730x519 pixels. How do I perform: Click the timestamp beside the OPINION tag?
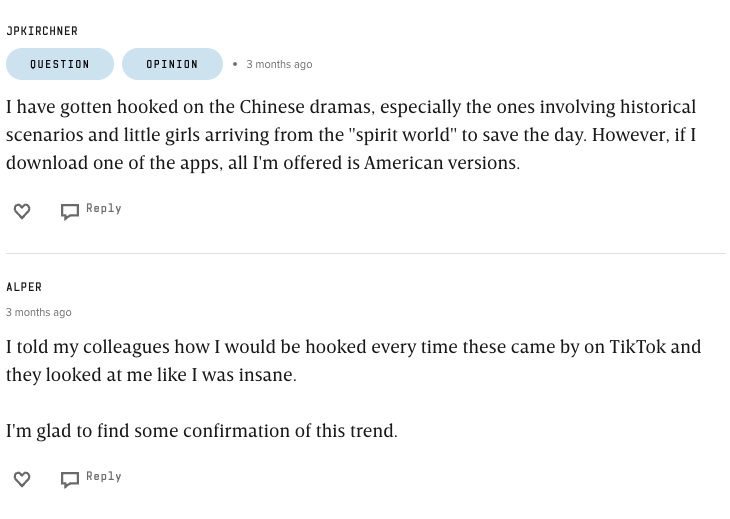tap(279, 64)
